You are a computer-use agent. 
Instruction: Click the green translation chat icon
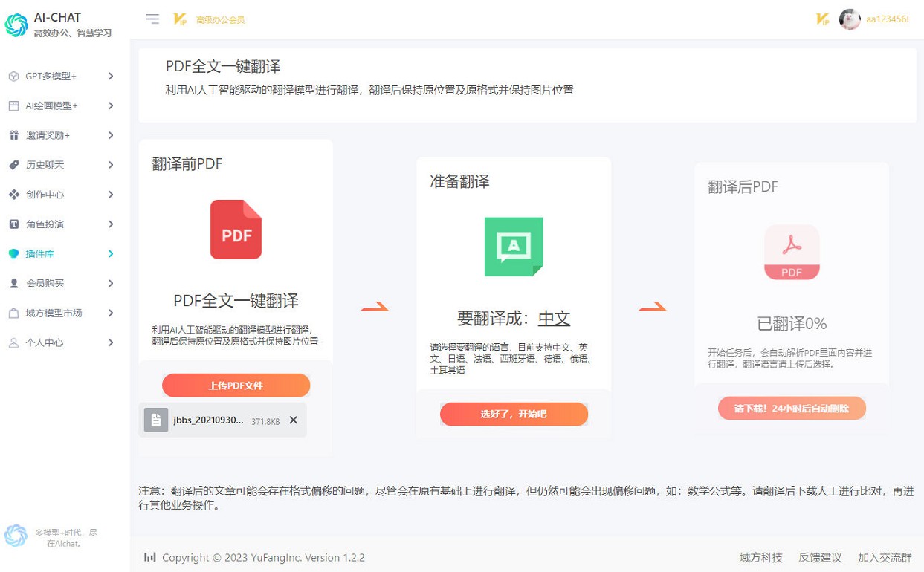[x=514, y=247]
